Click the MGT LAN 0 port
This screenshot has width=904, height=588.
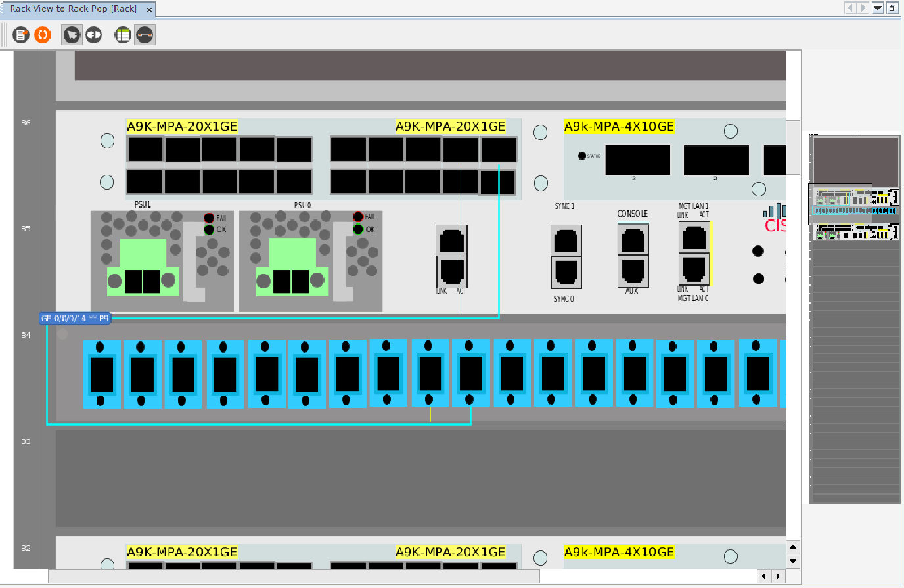click(694, 269)
